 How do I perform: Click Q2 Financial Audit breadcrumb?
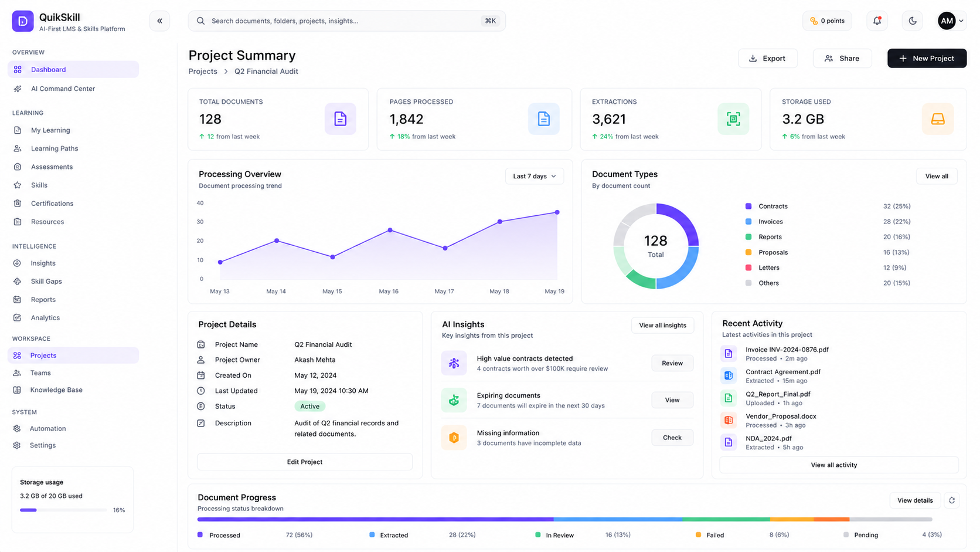tap(266, 71)
